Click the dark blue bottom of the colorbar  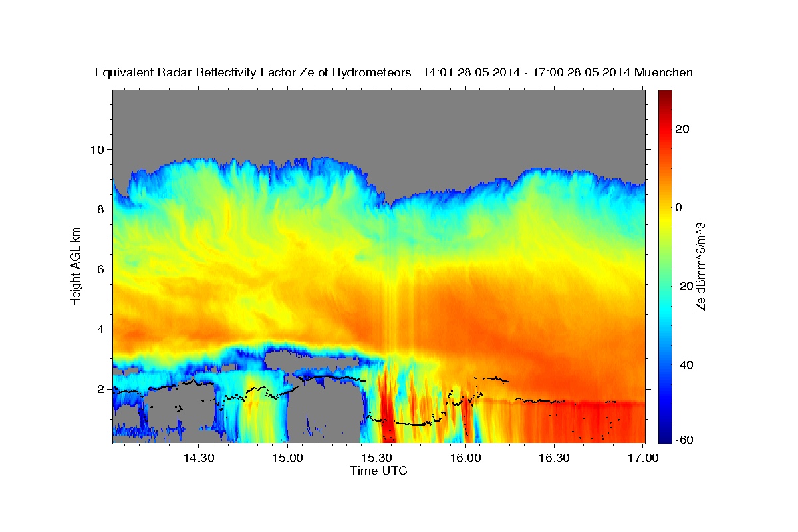click(x=665, y=436)
